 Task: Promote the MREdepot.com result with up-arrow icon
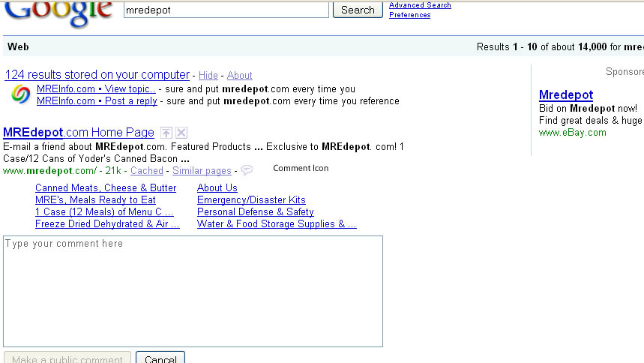(x=166, y=133)
